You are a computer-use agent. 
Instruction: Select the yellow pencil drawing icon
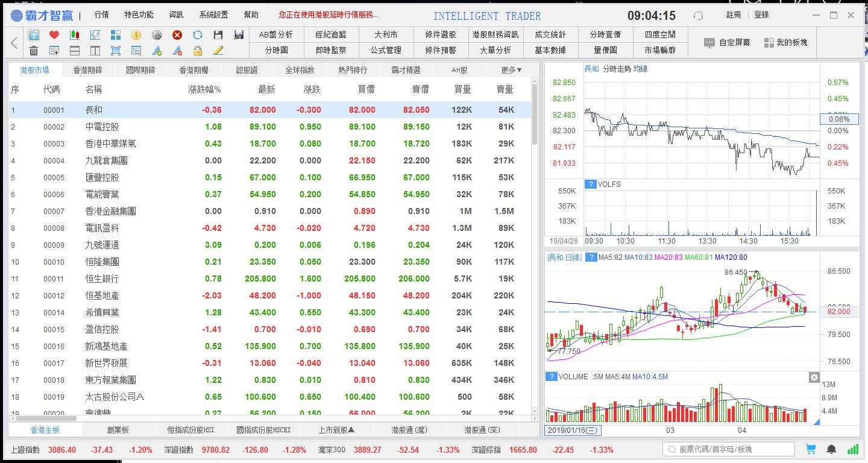pos(218,51)
